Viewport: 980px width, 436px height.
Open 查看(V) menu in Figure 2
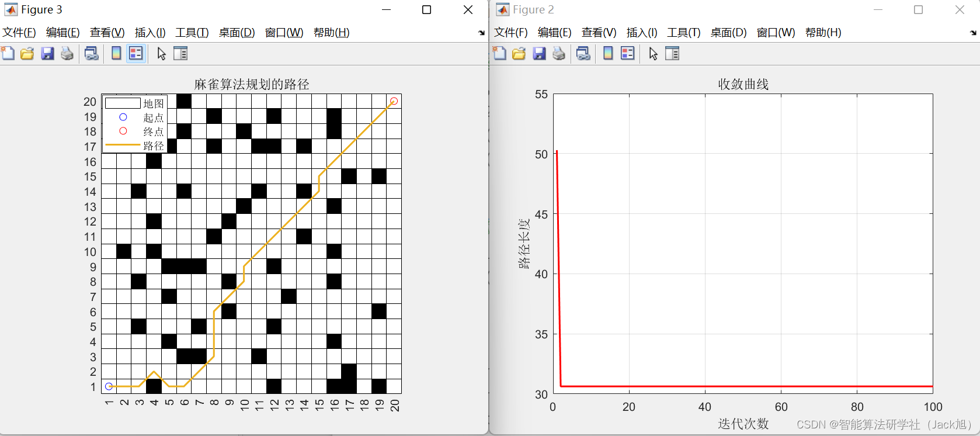(x=599, y=33)
